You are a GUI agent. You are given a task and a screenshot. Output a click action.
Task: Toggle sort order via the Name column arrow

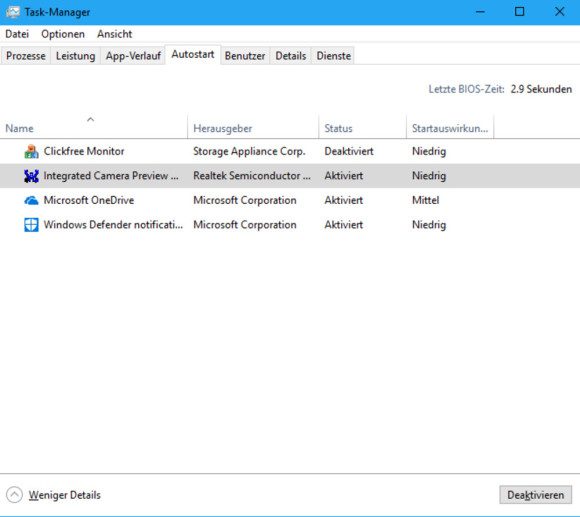point(91,119)
